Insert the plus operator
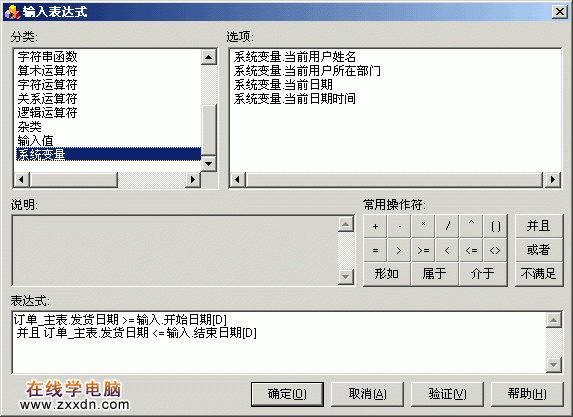The image size is (573, 417). 375,226
